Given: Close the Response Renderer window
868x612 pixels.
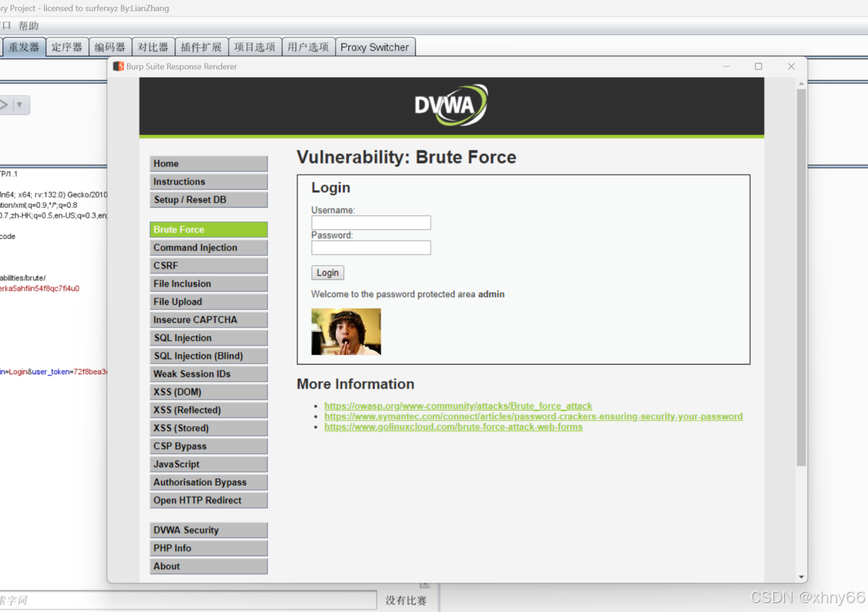Looking at the screenshot, I should pyautogui.click(x=791, y=66).
